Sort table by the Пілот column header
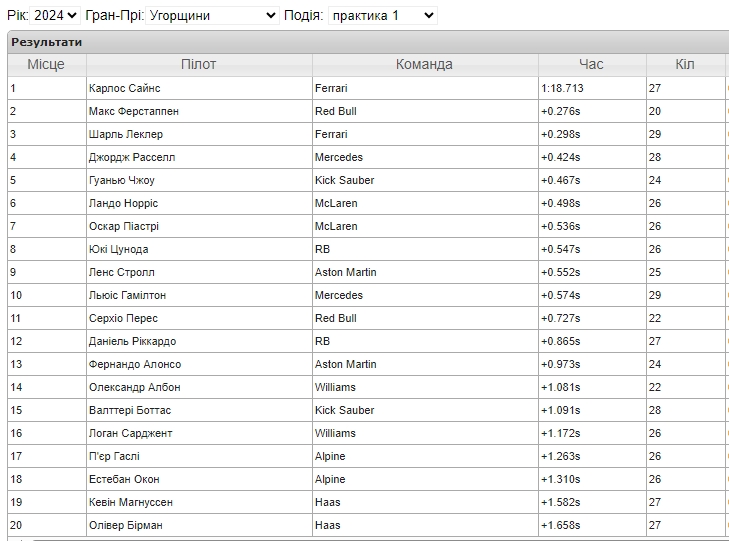 pyautogui.click(x=199, y=65)
